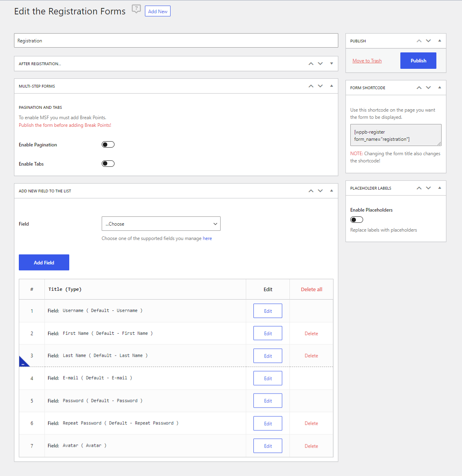Toggle Enable Tabs switch
The image size is (462, 476).
point(108,164)
